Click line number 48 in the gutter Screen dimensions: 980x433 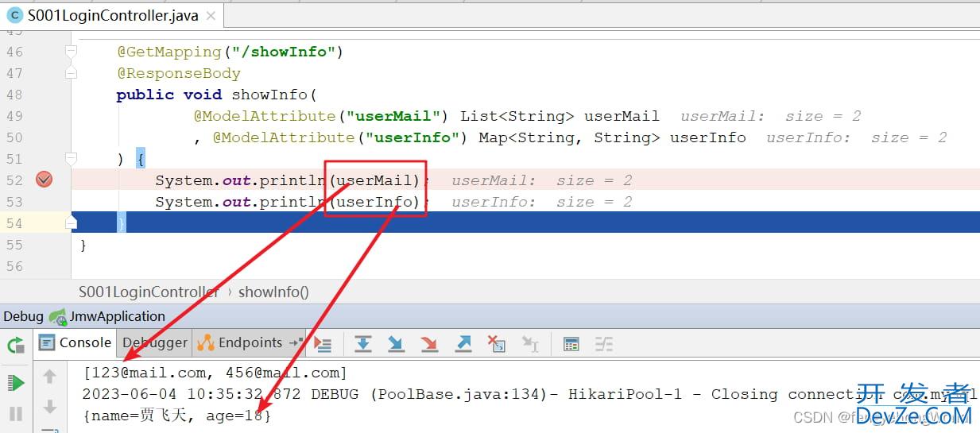click(x=14, y=95)
